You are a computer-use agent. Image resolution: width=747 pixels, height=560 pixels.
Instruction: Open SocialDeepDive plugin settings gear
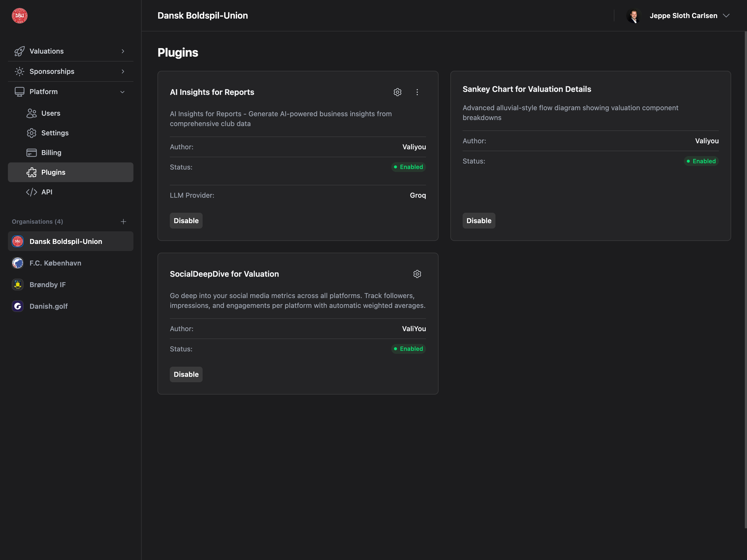point(417,274)
